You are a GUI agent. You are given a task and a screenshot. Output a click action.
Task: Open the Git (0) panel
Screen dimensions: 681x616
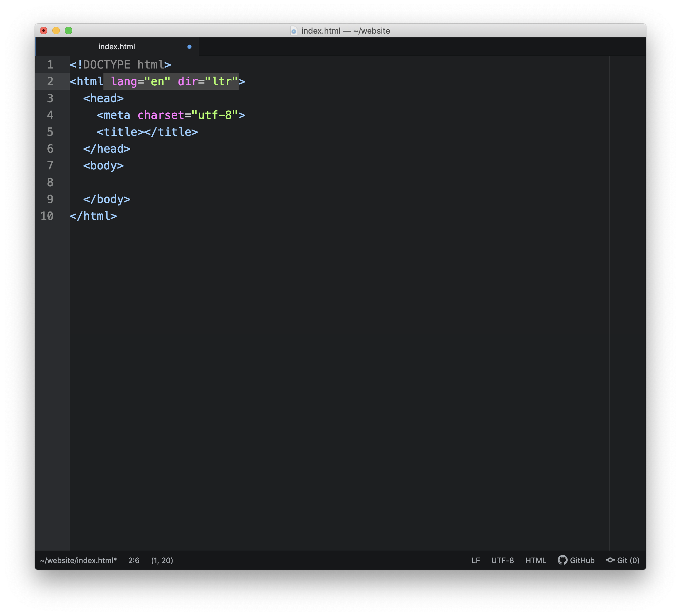click(628, 560)
